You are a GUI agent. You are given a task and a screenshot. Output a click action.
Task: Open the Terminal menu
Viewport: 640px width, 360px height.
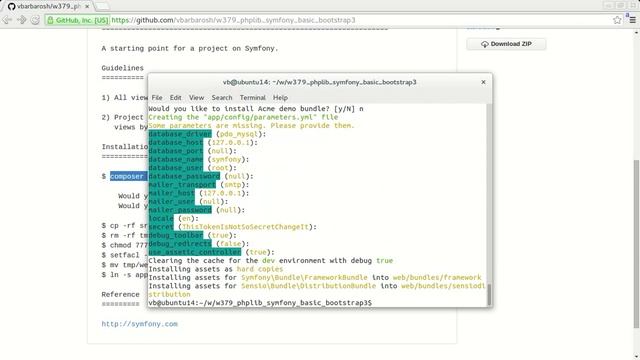coord(253,98)
